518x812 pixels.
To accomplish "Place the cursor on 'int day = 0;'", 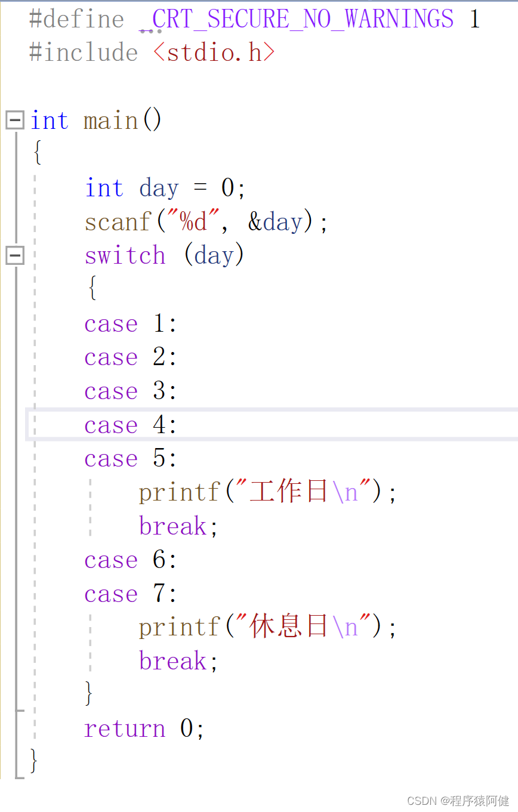I will [165, 189].
